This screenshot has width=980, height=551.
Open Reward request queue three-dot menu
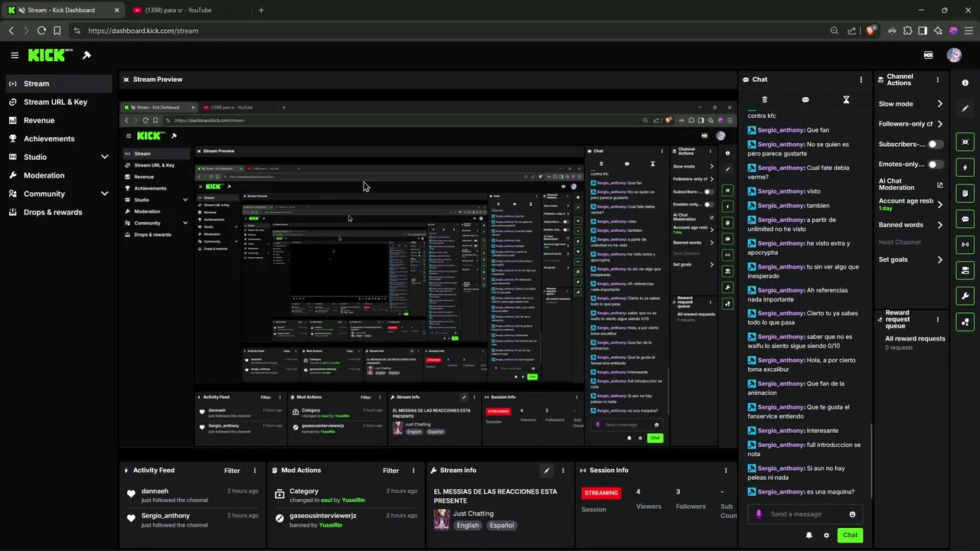938,319
